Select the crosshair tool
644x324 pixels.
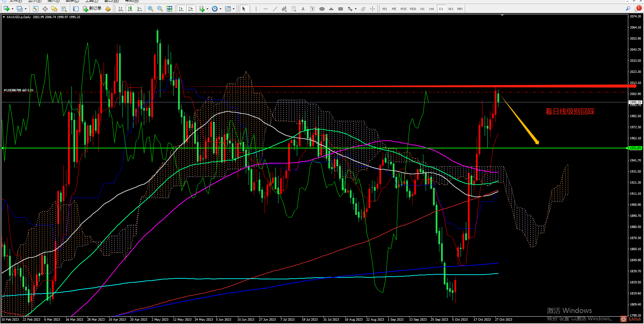[372, 9]
